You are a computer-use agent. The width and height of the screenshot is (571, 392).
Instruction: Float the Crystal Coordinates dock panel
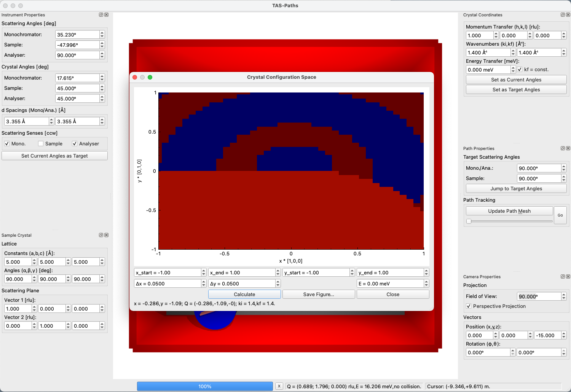point(563,15)
